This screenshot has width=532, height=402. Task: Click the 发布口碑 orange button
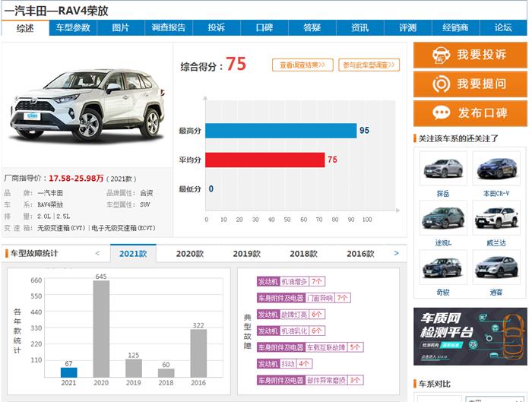pos(470,113)
